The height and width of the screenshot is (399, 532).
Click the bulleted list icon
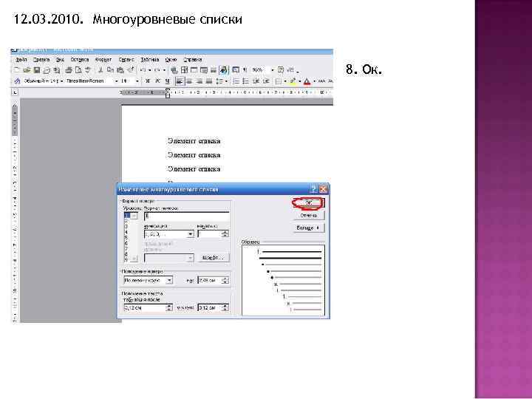(x=246, y=81)
